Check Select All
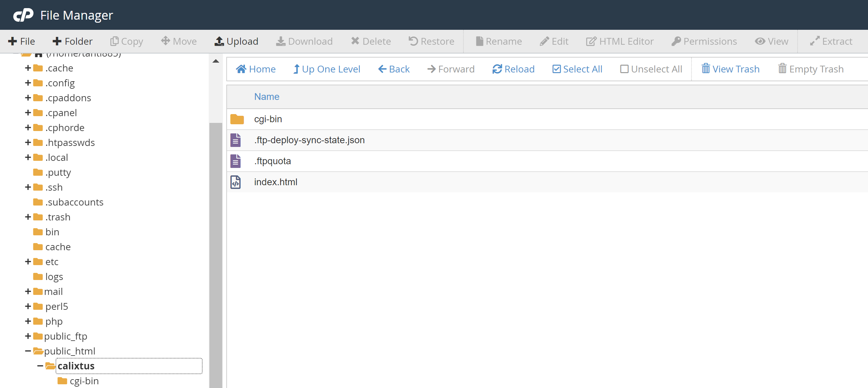 (x=556, y=69)
